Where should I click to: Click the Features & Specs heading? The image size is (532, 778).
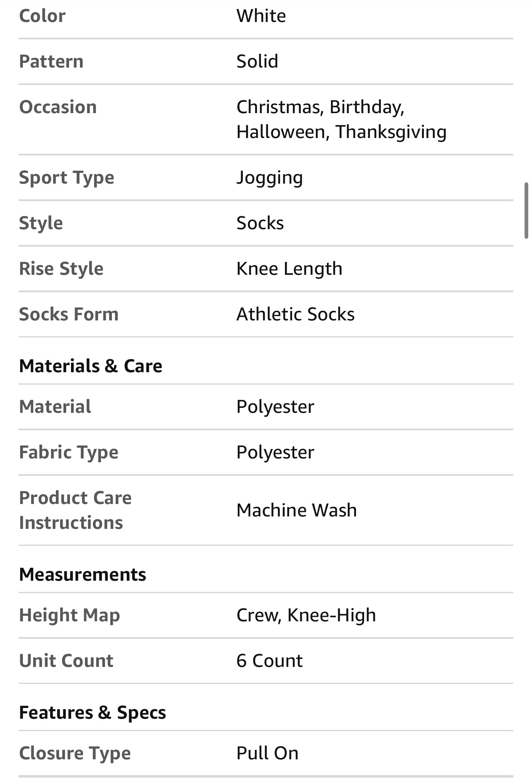click(x=92, y=713)
